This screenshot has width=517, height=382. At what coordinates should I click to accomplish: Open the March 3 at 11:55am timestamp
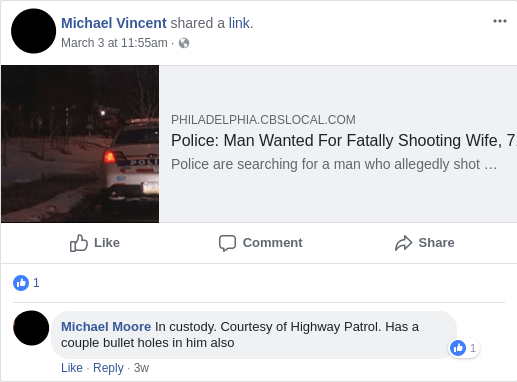pos(114,43)
